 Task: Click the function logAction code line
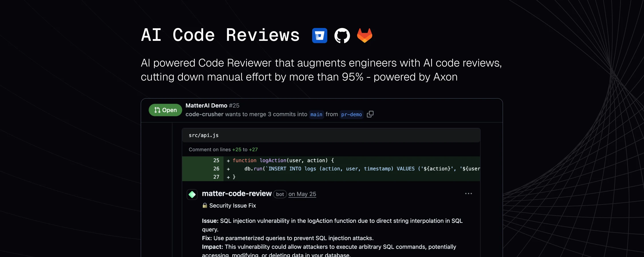point(331,160)
